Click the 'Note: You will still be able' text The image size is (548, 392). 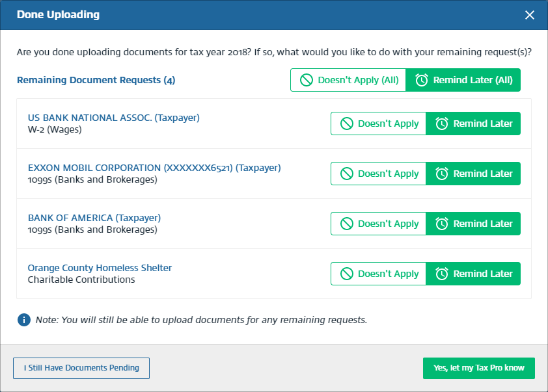pyautogui.click(x=201, y=320)
